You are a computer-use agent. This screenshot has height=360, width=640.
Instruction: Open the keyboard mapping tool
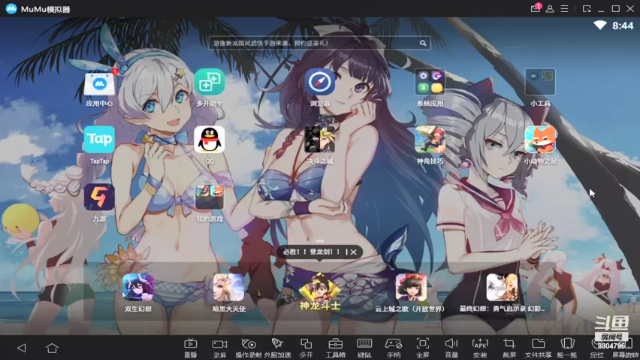click(364, 348)
